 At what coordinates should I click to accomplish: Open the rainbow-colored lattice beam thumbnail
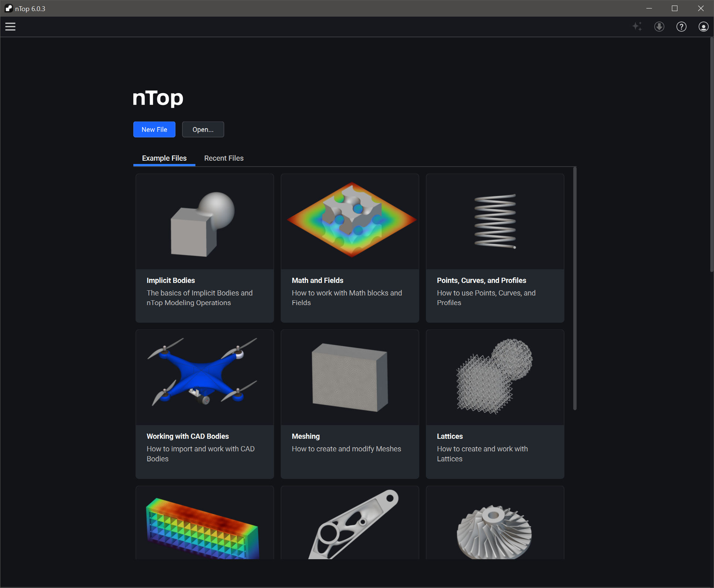(x=205, y=523)
